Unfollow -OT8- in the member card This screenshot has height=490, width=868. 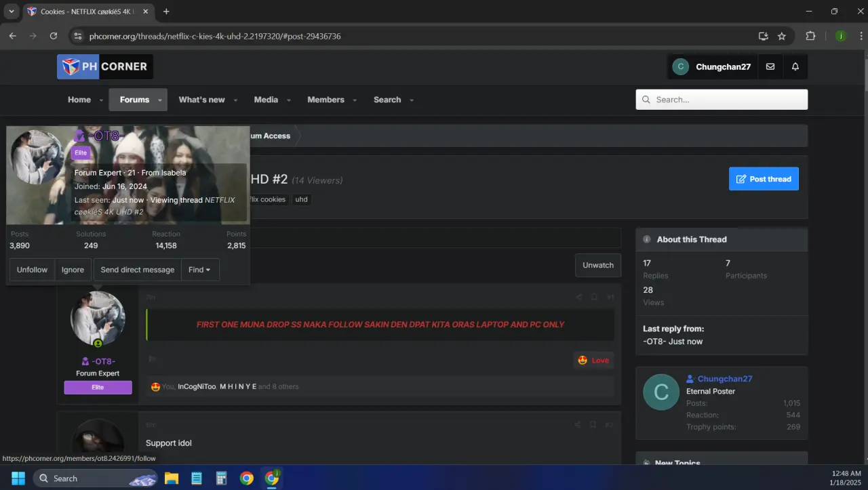click(x=32, y=270)
